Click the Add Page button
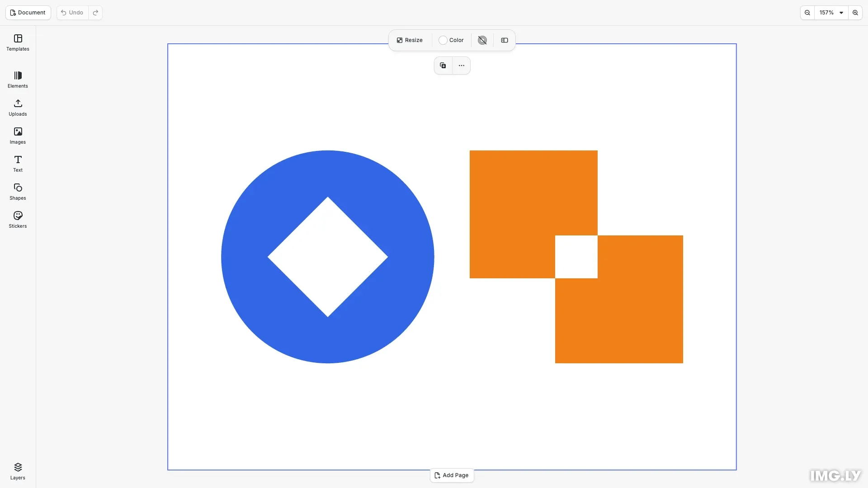Viewport: 868px width, 488px height. tap(452, 475)
